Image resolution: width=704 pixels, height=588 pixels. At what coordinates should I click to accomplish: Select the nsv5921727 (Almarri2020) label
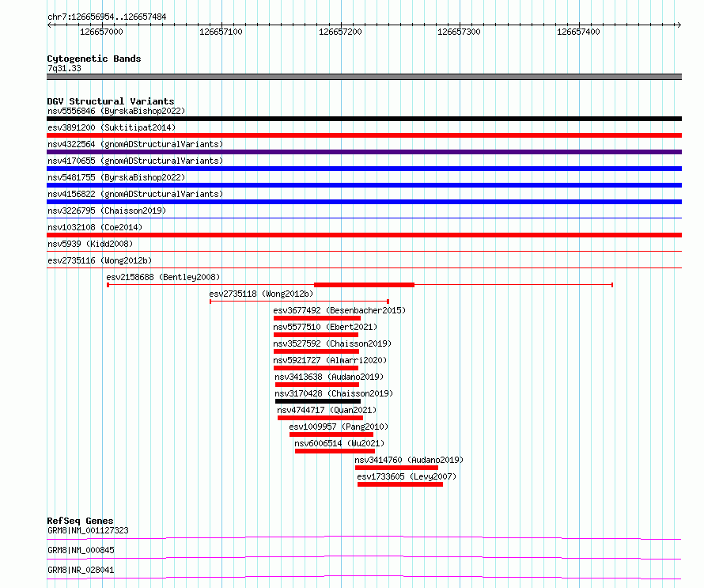[330, 360]
